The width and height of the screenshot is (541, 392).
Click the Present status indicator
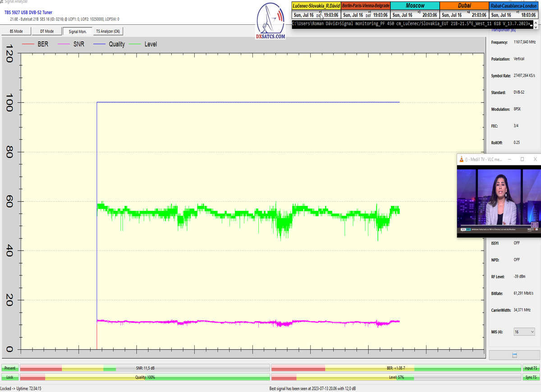pyautogui.click(x=9, y=368)
